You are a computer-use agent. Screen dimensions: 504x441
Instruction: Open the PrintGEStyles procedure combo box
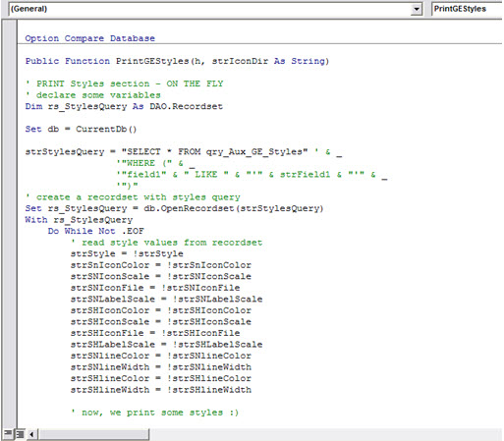pos(468,9)
